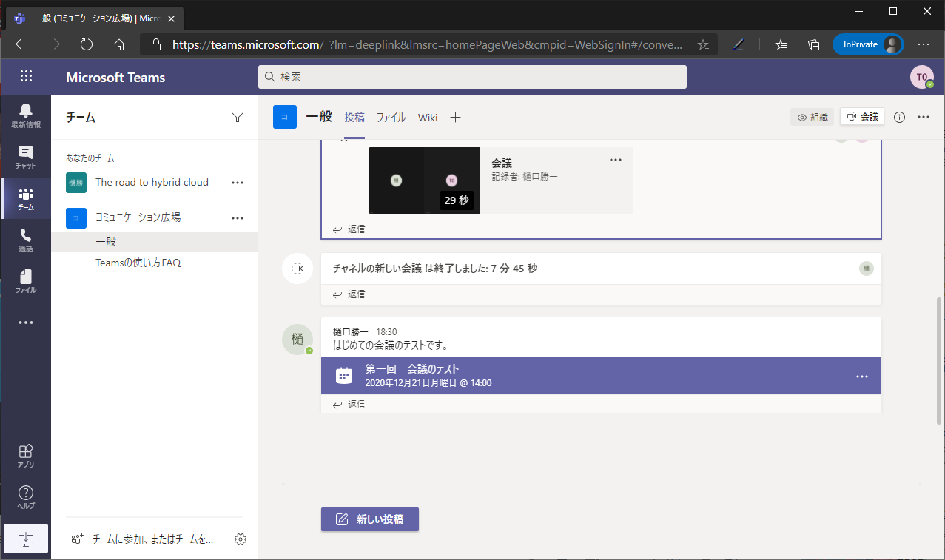945x560 pixels.
Task: Open browser settings and more menu
Action: click(x=924, y=44)
